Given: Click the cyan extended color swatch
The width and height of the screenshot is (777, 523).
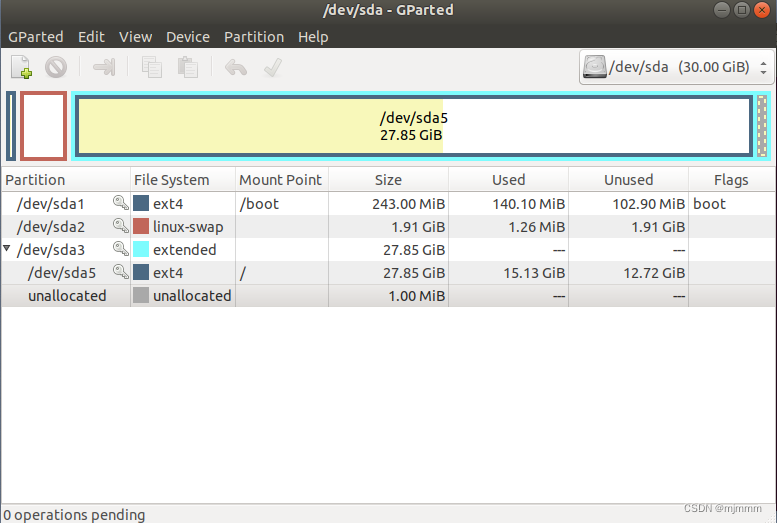Looking at the screenshot, I should click(x=141, y=249).
